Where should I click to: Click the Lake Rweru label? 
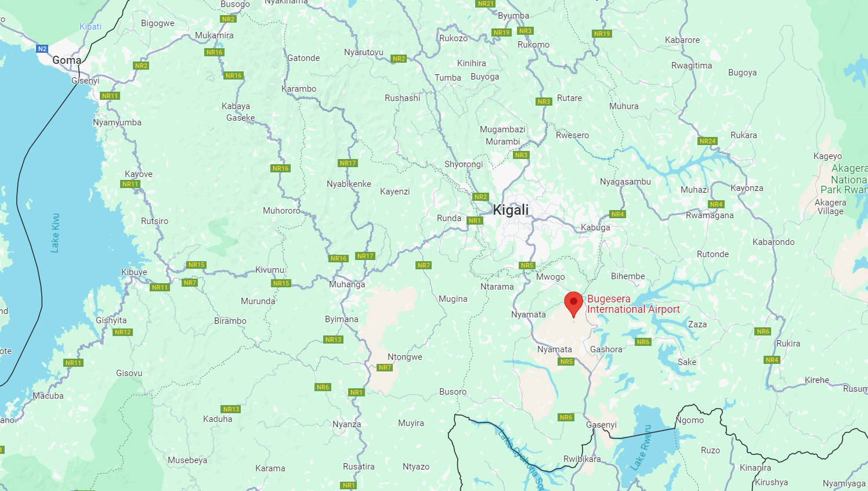coord(641,447)
